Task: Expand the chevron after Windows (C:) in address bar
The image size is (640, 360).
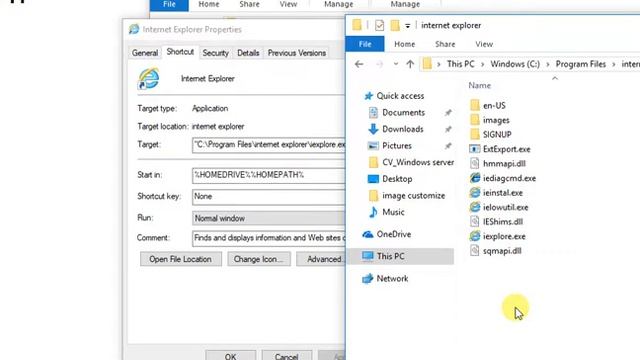Action: point(548,64)
